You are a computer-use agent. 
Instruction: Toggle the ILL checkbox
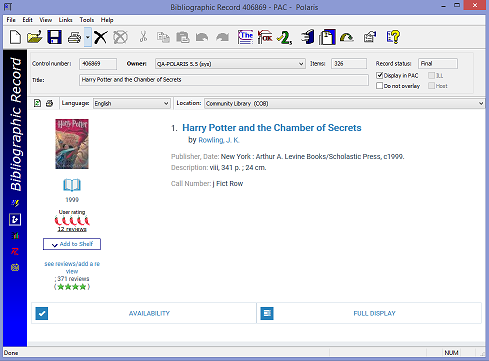(x=431, y=75)
